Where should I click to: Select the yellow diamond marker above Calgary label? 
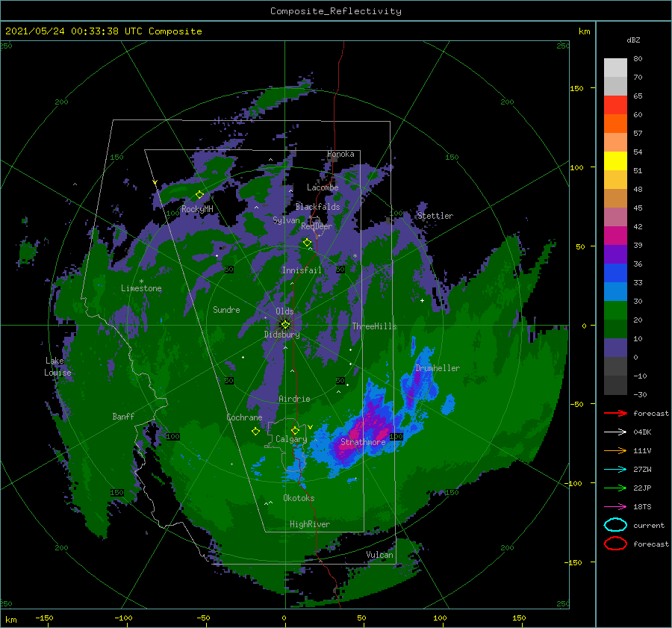tap(295, 430)
